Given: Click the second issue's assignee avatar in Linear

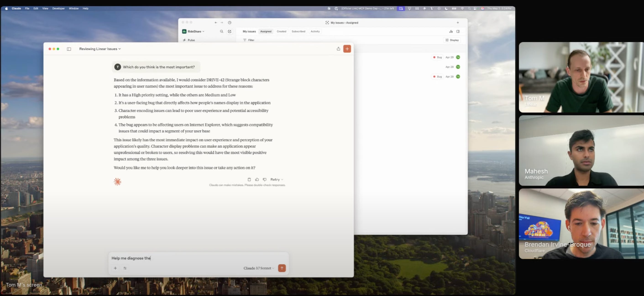Looking at the screenshot, I should pos(458,67).
